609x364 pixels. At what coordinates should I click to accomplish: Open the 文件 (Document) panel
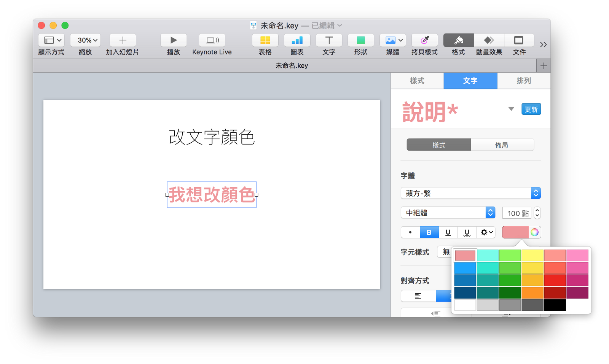tap(519, 40)
